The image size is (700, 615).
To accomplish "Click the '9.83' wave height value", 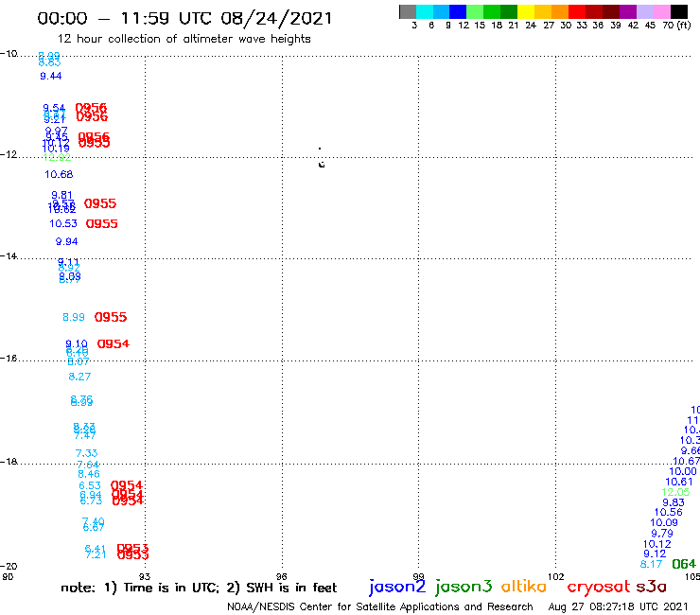I will 674,502.
